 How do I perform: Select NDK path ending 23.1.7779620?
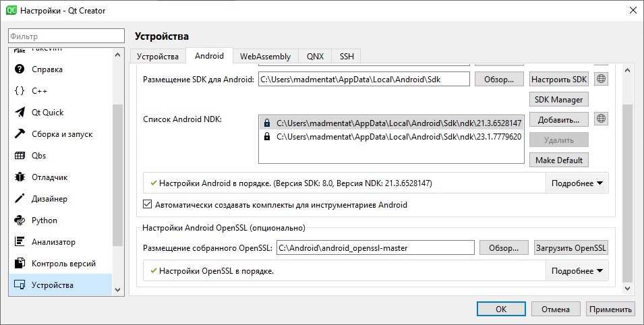[x=391, y=136]
